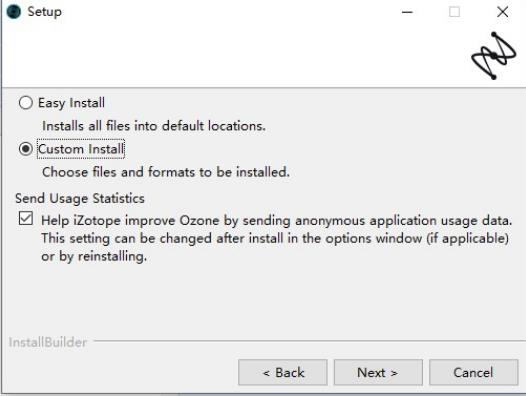Click the InstallBuilder label

pos(48,342)
